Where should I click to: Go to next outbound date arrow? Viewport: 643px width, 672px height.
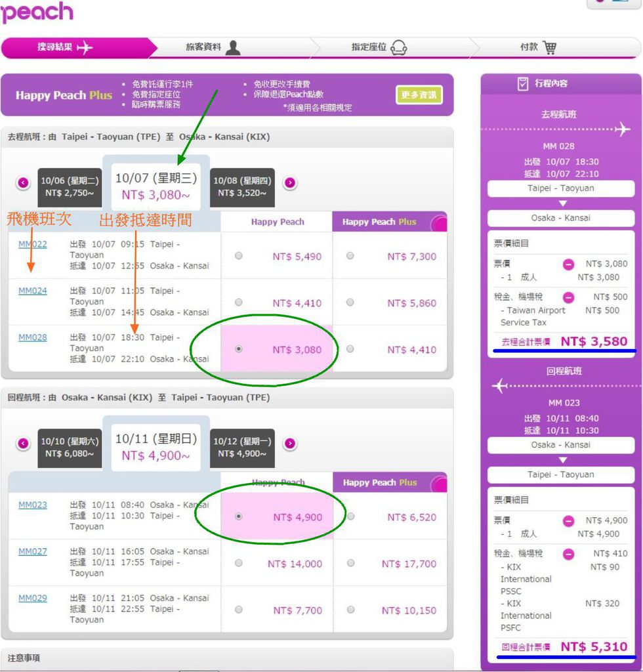[290, 182]
